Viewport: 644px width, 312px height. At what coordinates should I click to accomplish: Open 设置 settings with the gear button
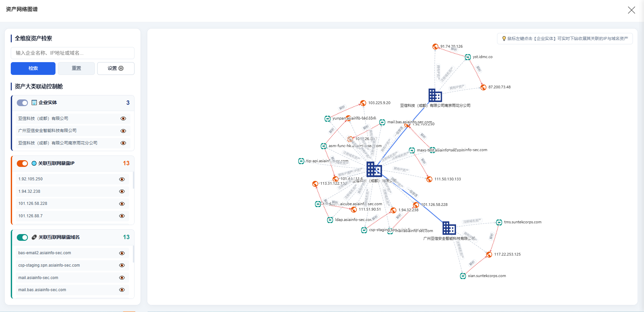(x=116, y=69)
